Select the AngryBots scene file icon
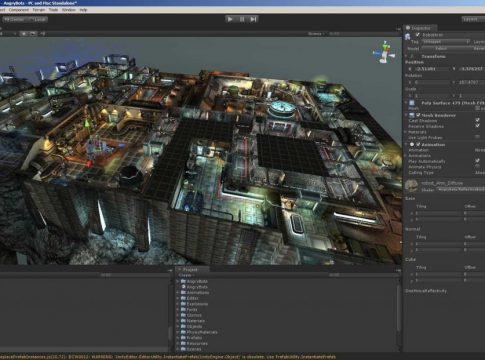Screen dimensions: 485x360 [x=183, y=287]
